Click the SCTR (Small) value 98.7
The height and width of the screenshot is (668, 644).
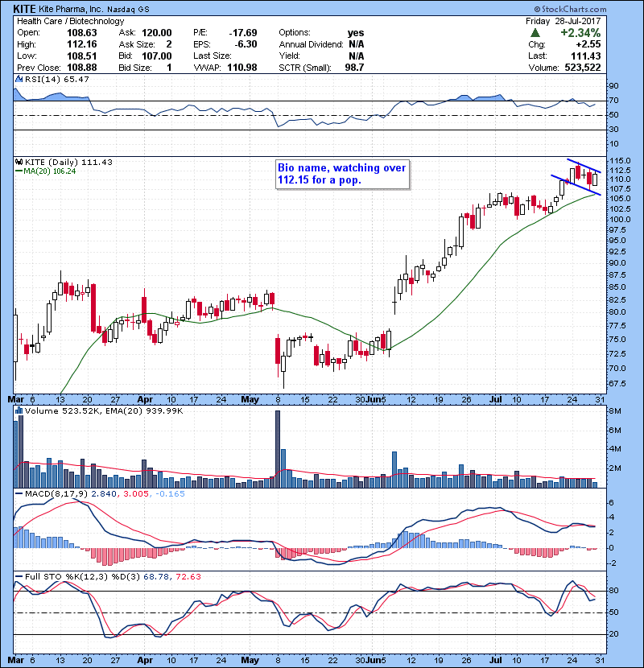pyautogui.click(x=354, y=68)
